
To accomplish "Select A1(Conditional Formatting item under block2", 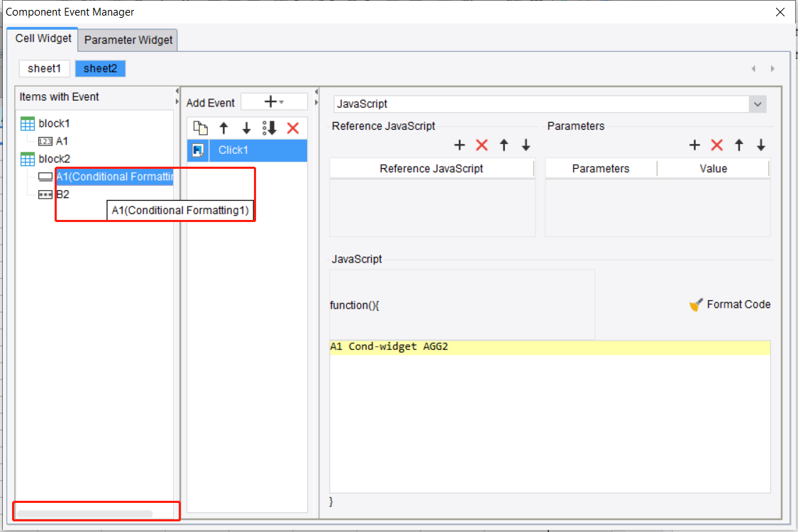I will click(x=114, y=177).
